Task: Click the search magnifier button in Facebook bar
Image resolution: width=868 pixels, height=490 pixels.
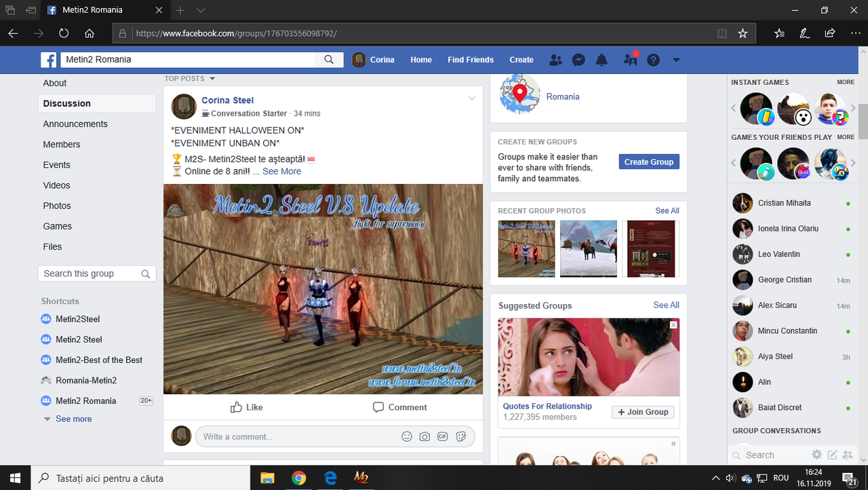Action: click(329, 60)
